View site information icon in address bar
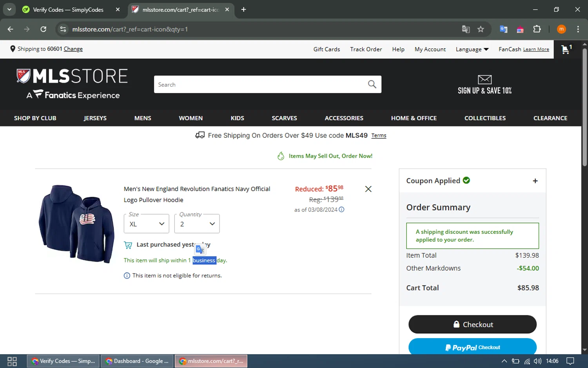Image resolution: width=588 pixels, height=368 pixels. [x=63, y=29]
